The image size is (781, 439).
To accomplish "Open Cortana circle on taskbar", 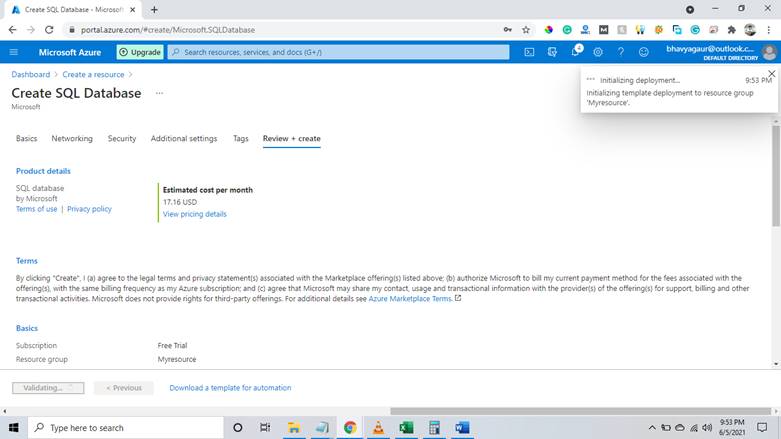I will [238, 428].
